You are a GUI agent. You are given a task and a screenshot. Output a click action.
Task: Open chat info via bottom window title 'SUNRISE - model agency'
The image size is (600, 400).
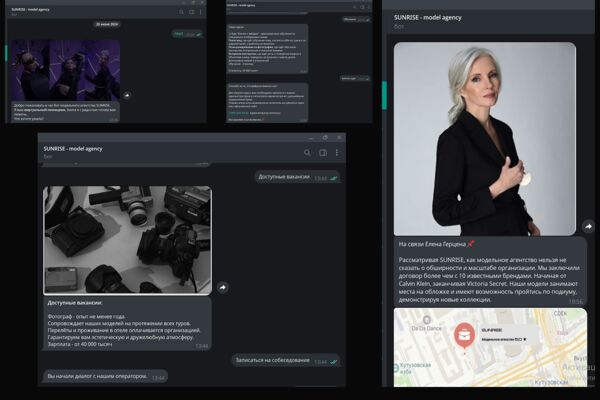(x=73, y=149)
